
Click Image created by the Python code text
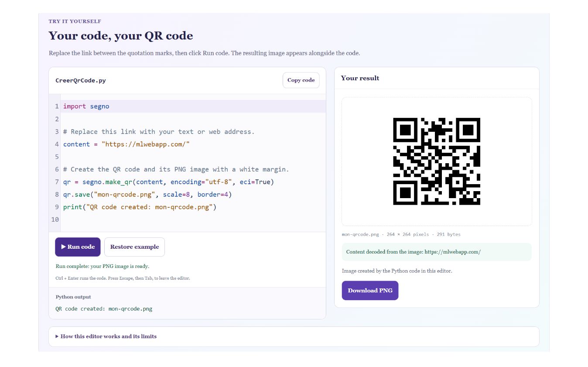click(x=397, y=271)
